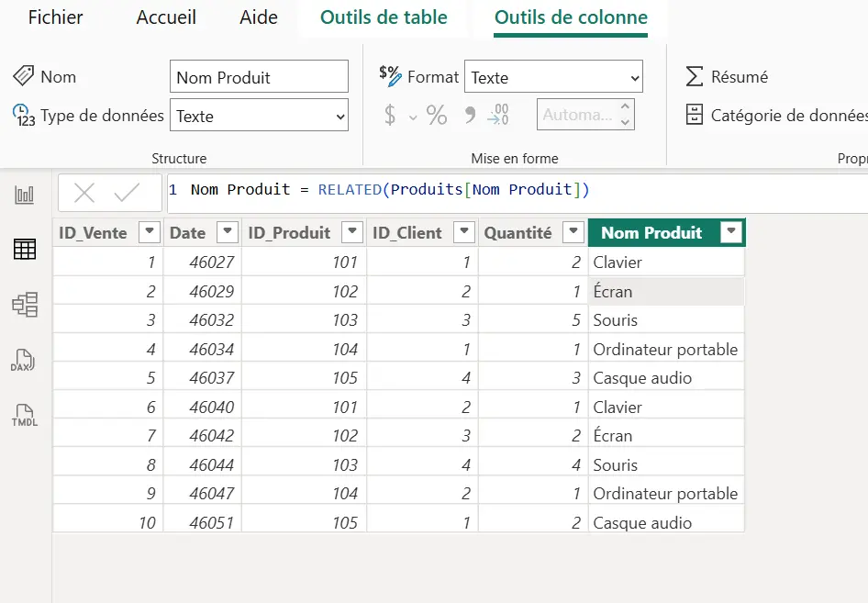Commit the formula with the checkmark icon
The image size is (868, 603).
click(127, 193)
